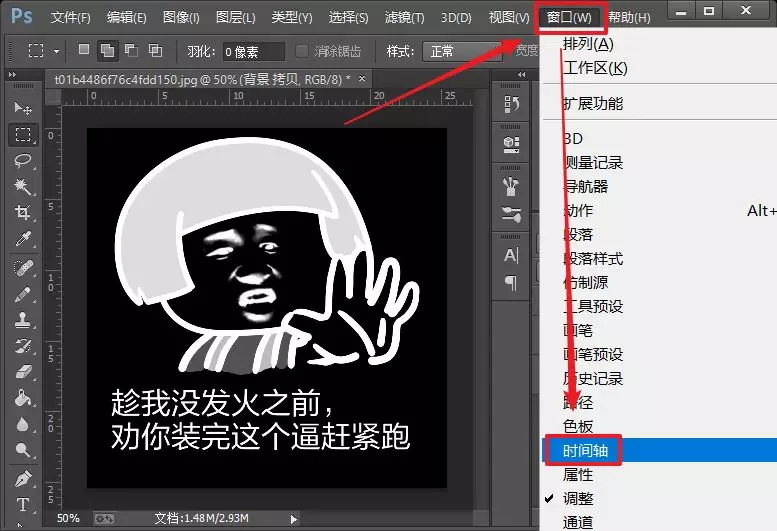
Task: Open the marquee tool preset picker arrow
Action: (56, 51)
